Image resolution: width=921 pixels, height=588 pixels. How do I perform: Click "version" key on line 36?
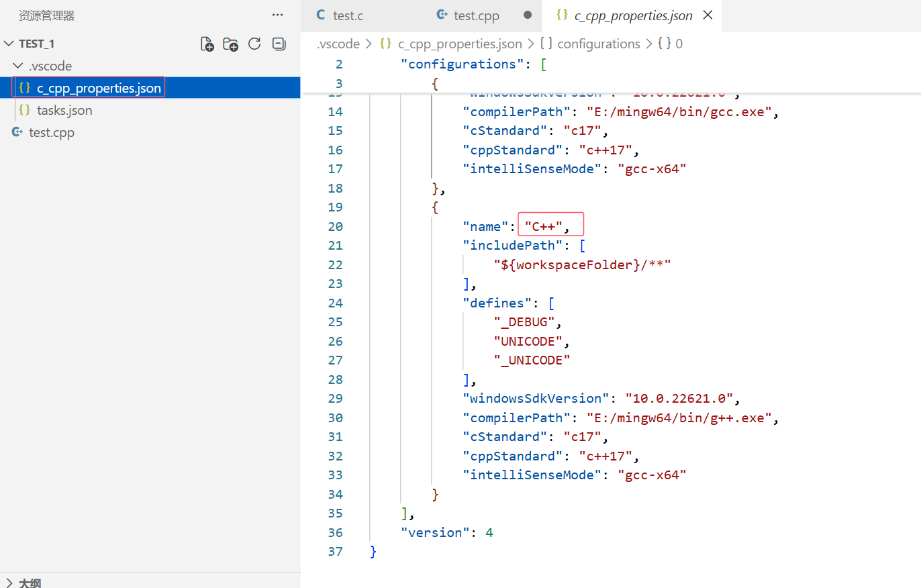pos(436,532)
